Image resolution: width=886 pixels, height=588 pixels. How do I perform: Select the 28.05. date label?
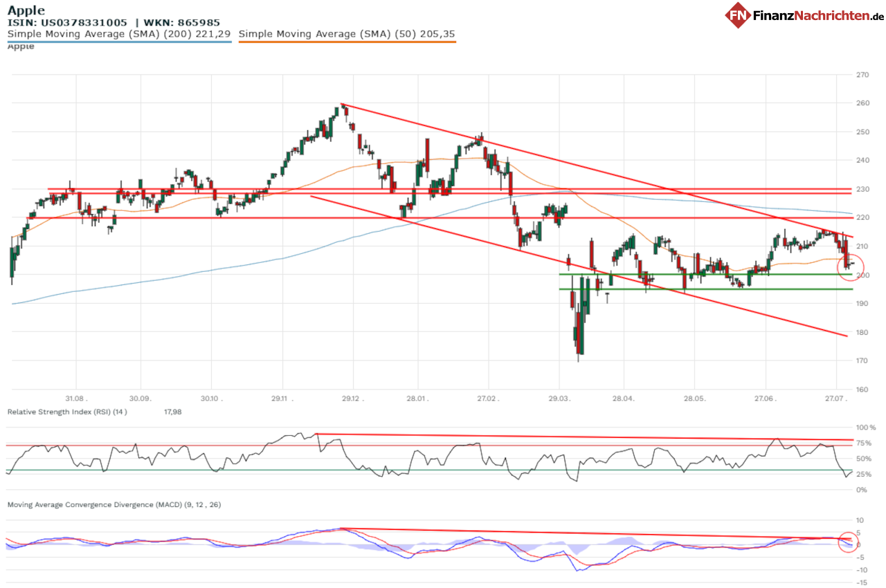694,398
